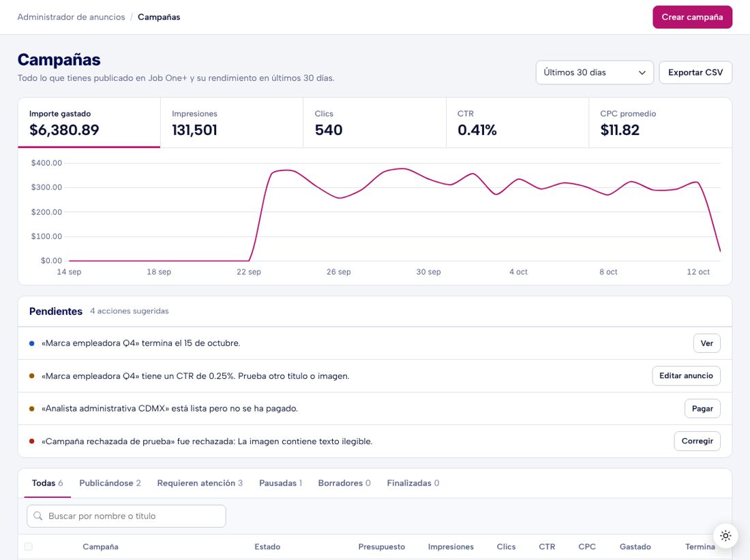The height and width of the screenshot is (560, 750).
Task: Sort by the Gastado column header
Action: point(635,546)
